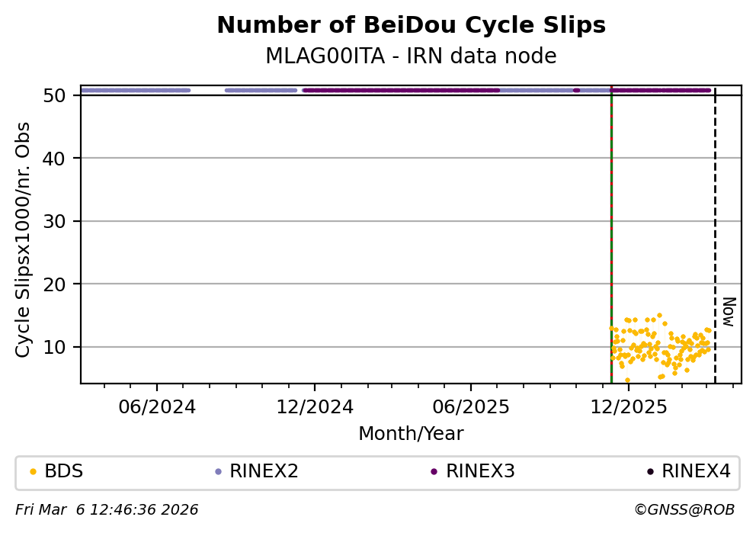Select the RINEX3 legend label
756x533 pixels.
tap(480, 472)
